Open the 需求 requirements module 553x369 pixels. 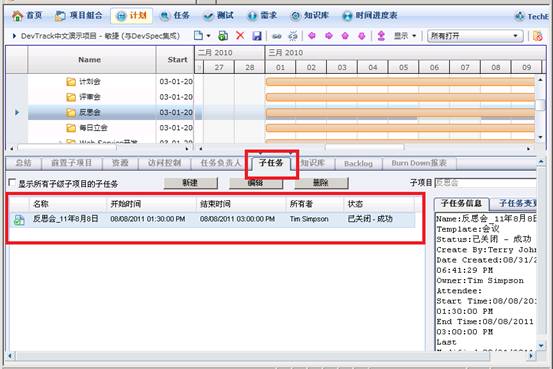(x=262, y=16)
